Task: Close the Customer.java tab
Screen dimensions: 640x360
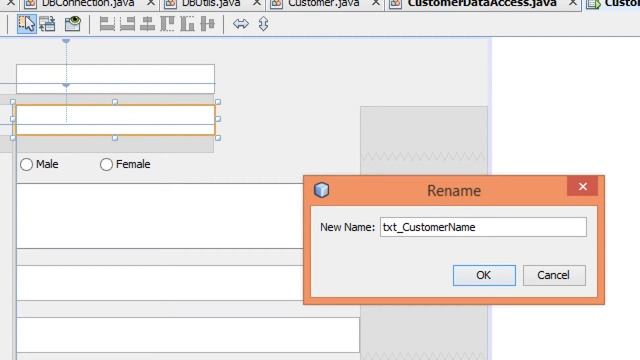Action: coord(376,3)
